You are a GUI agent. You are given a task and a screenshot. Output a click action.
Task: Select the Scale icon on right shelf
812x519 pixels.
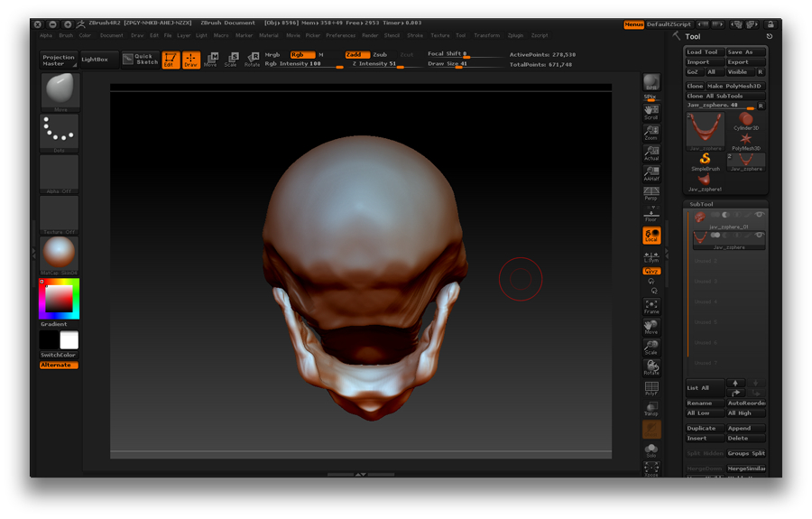tap(651, 347)
